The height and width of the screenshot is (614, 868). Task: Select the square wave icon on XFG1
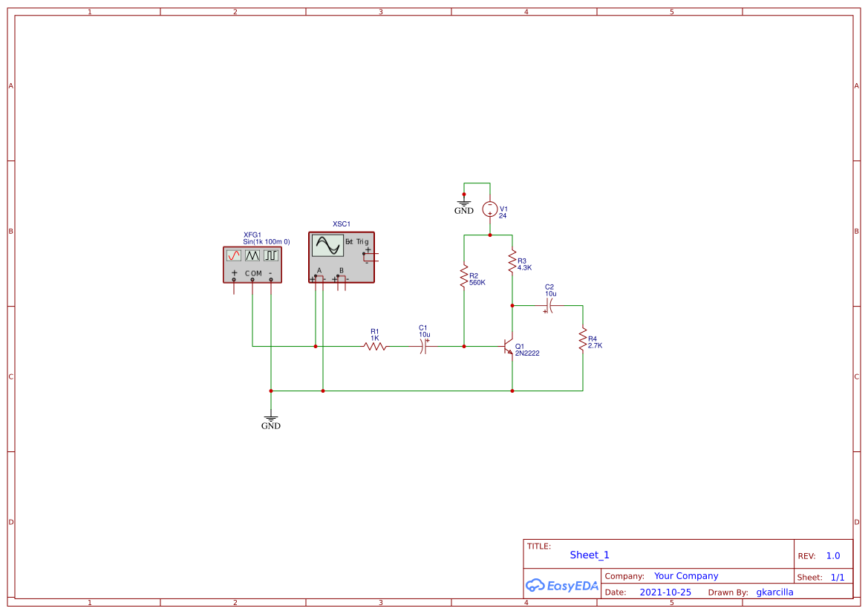point(271,255)
